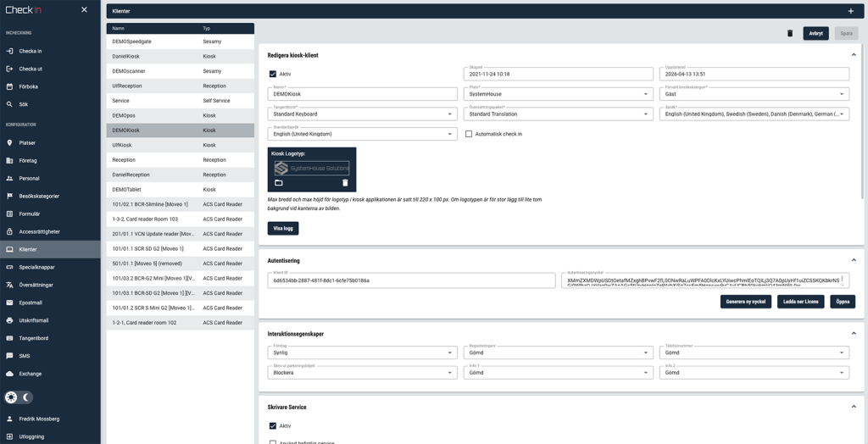Click Generera ny nyckel button
The width and height of the screenshot is (868, 444).
click(x=746, y=302)
